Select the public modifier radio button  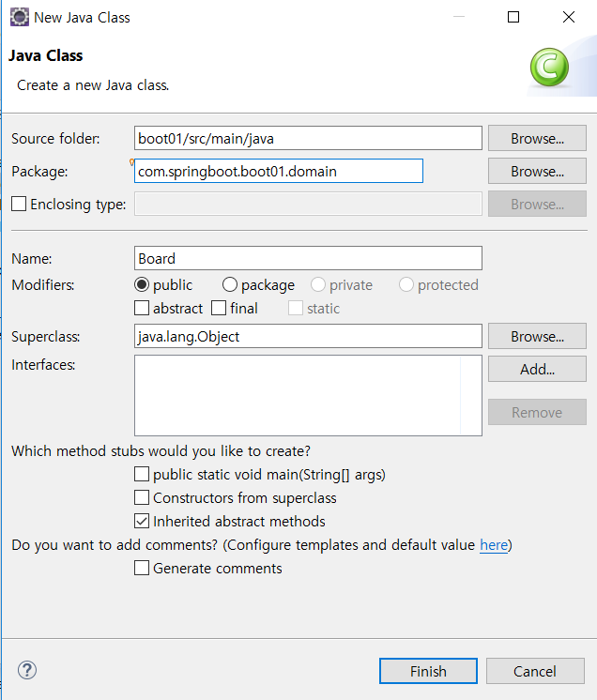pyautogui.click(x=142, y=285)
